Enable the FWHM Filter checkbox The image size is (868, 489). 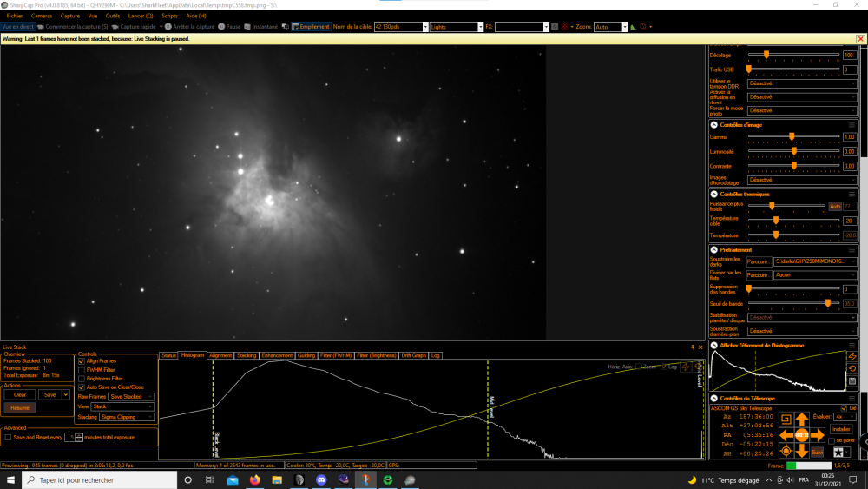(82, 370)
